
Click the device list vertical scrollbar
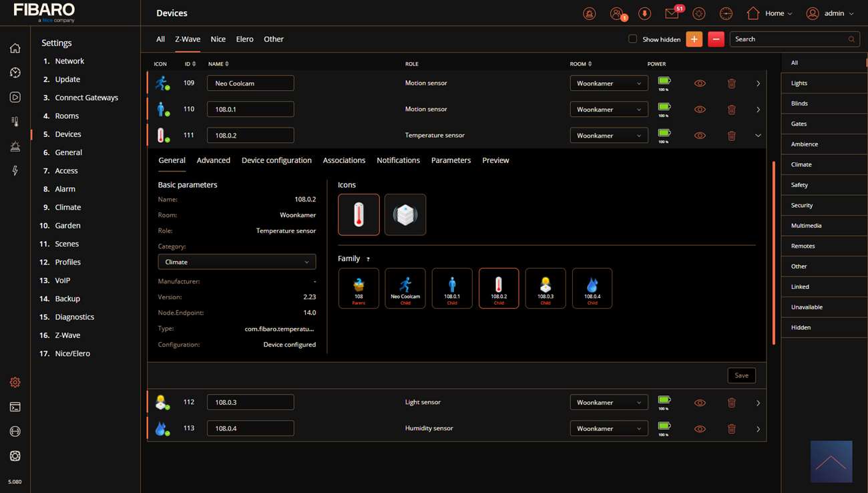tap(773, 253)
